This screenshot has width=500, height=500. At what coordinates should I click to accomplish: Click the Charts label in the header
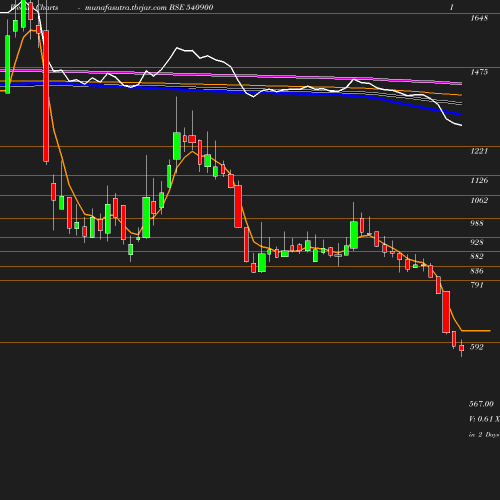47,7
